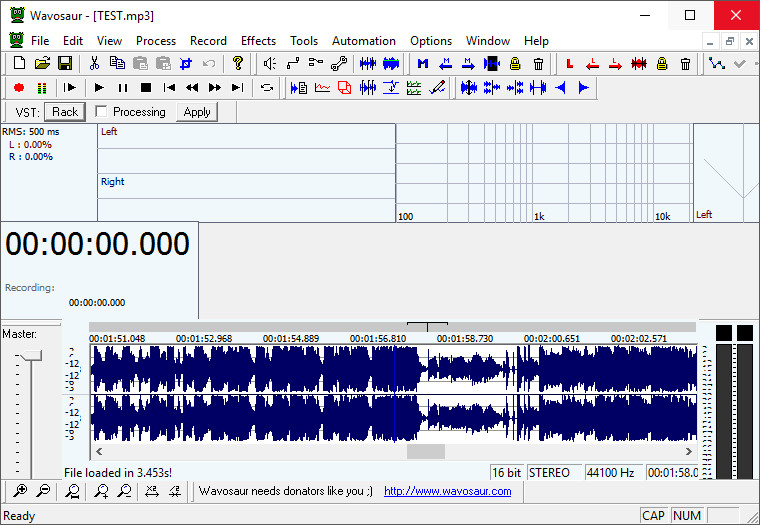
Task: Click the red L loop point icon
Action: click(570, 63)
